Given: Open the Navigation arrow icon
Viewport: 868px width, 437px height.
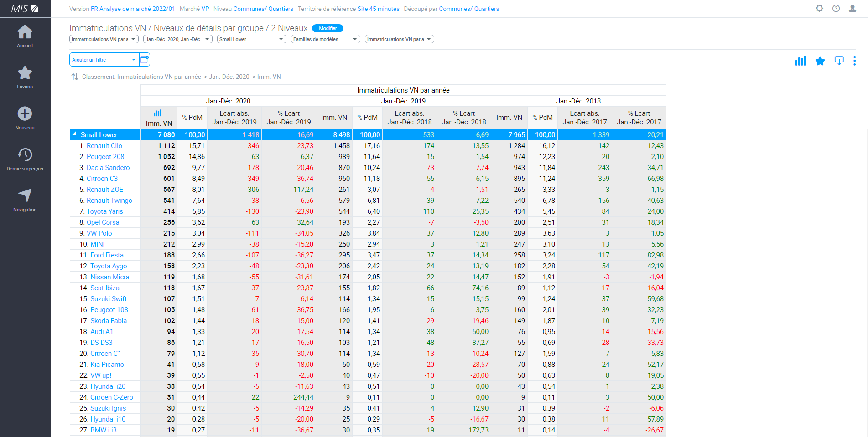Looking at the screenshot, I should point(25,195).
